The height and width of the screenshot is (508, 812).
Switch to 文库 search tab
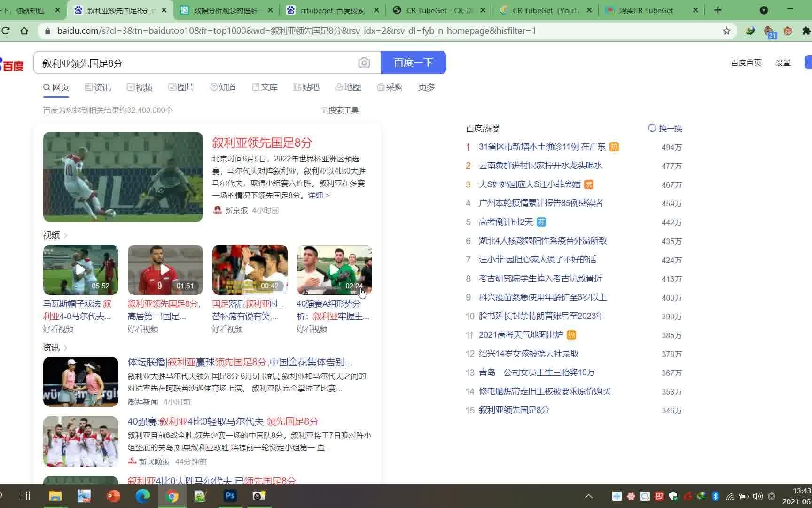(x=265, y=87)
